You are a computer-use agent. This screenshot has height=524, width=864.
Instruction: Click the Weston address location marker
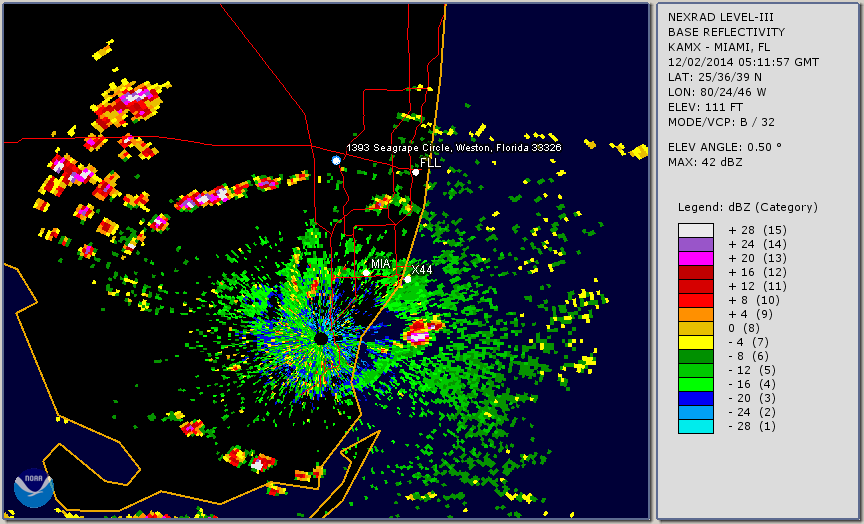pyautogui.click(x=336, y=160)
